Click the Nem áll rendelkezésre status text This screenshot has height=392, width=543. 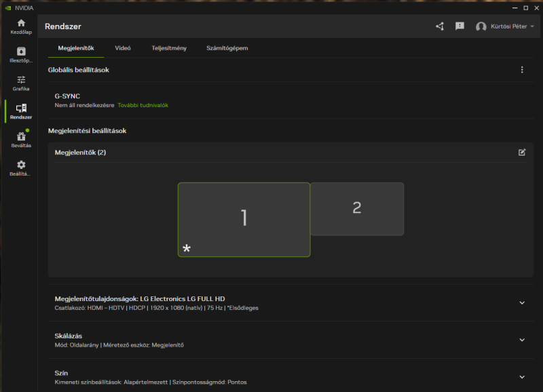(84, 105)
